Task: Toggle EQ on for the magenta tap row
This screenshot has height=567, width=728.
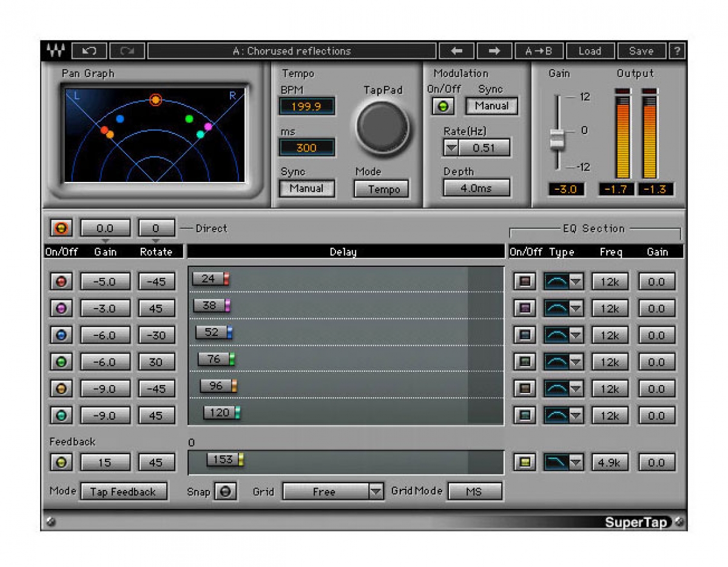Action: click(525, 308)
